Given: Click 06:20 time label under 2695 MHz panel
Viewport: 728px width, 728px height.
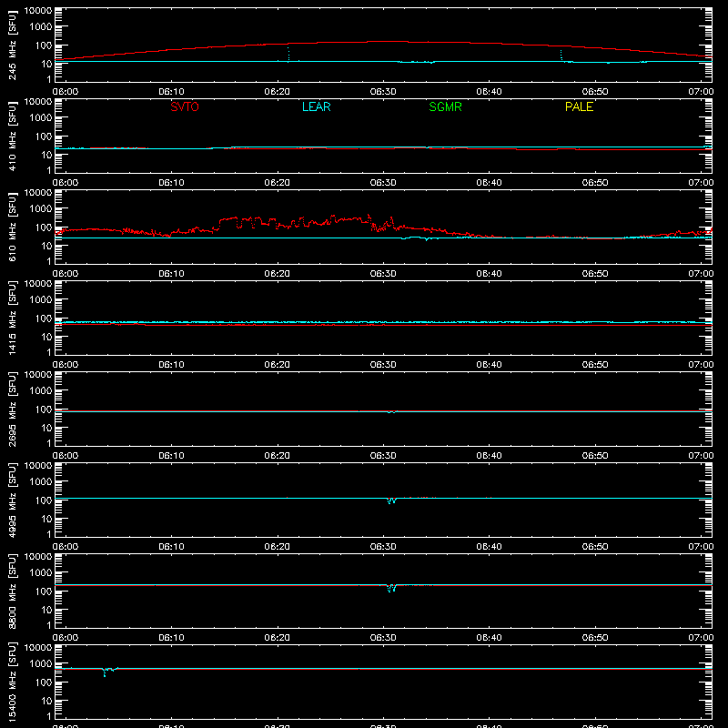Looking at the screenshot, I should point(278,456).
